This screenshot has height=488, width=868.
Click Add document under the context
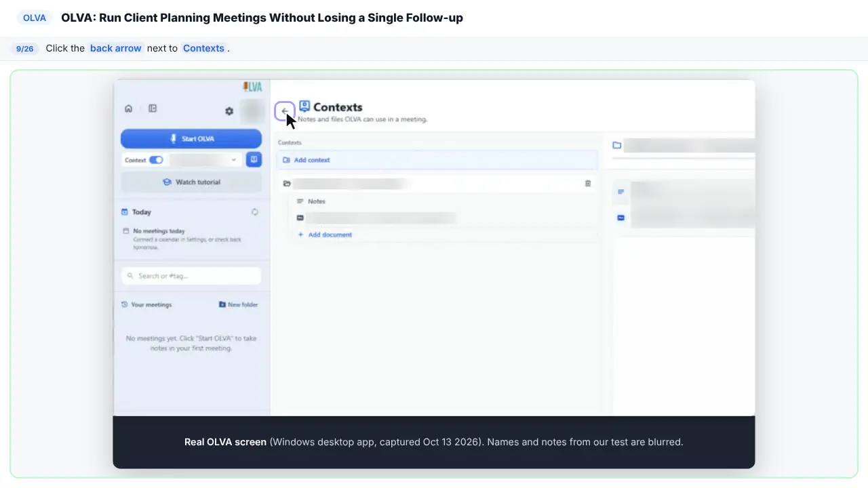pyautogui.click(x=325, y=235)
